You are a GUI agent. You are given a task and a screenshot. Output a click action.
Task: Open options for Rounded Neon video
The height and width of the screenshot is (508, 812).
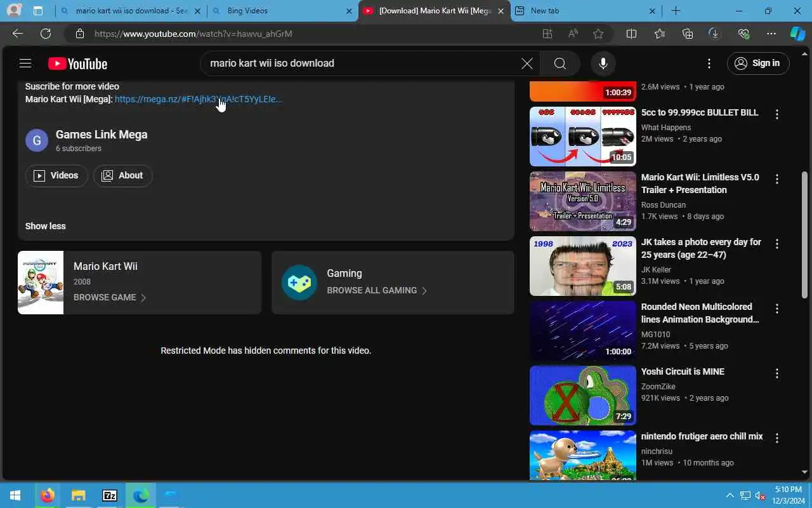(776, 309)
